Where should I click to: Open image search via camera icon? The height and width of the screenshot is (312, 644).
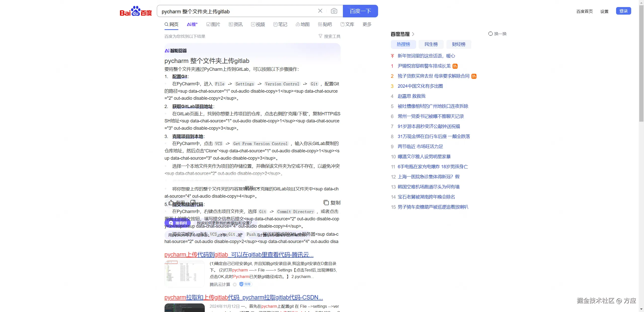click(x=334, y=11)
